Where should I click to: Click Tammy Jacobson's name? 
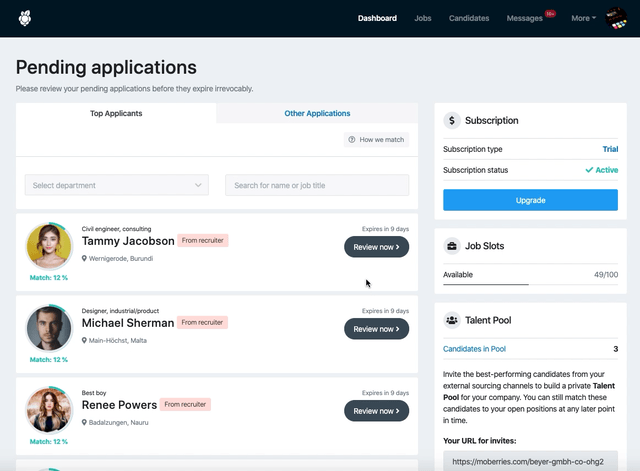128,241
